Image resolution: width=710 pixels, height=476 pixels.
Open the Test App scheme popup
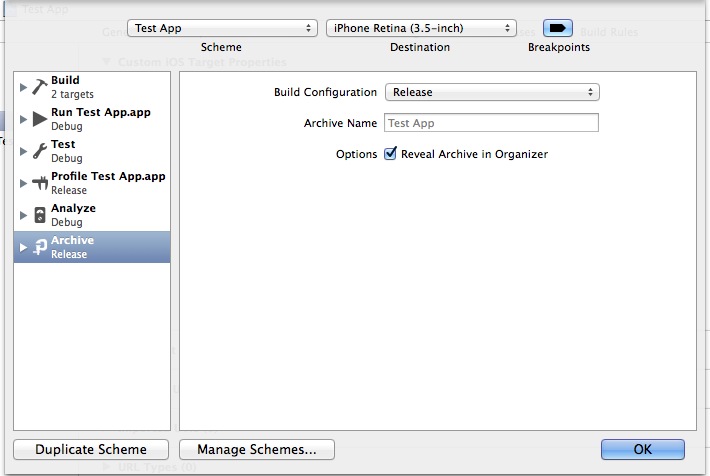pyautogui.click(x=222, y=28)
